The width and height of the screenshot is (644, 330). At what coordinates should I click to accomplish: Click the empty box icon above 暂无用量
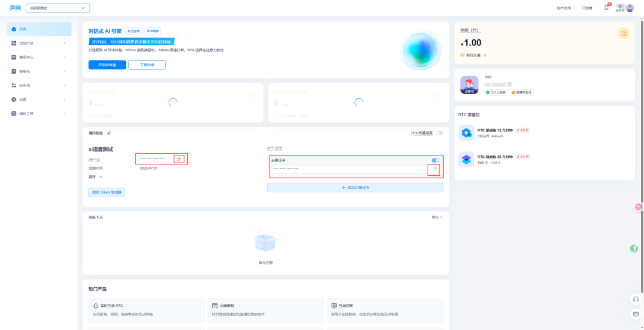pos(265,241)
